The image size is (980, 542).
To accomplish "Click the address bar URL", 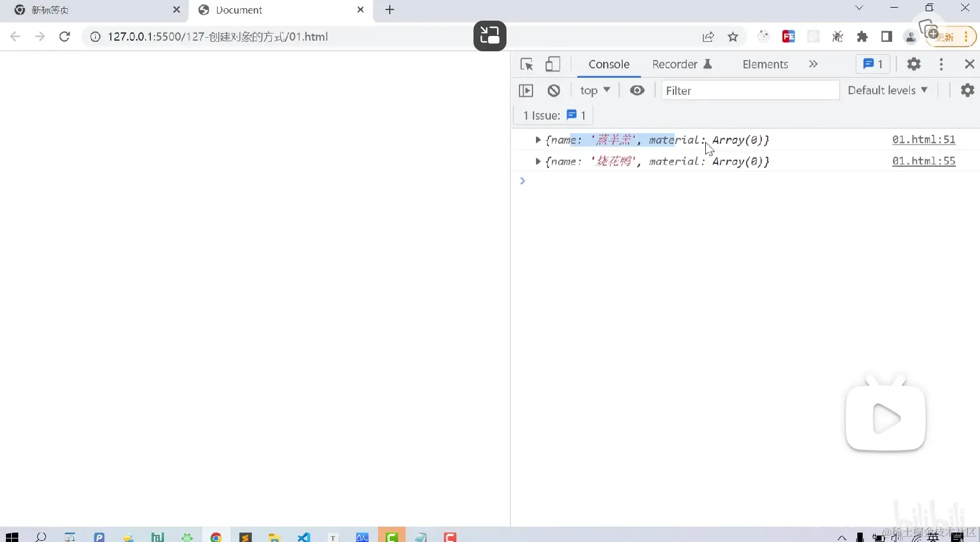I will point(218,37).
